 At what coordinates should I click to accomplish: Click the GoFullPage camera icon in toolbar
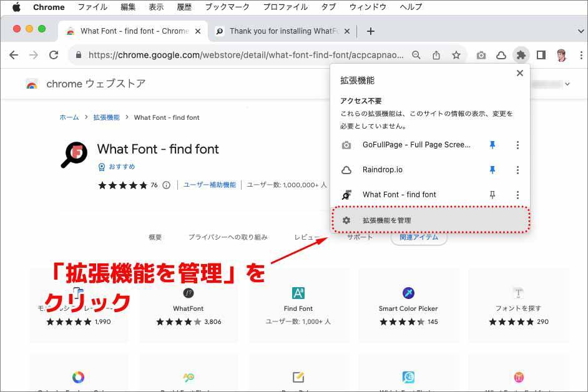(x=481, y=55)
